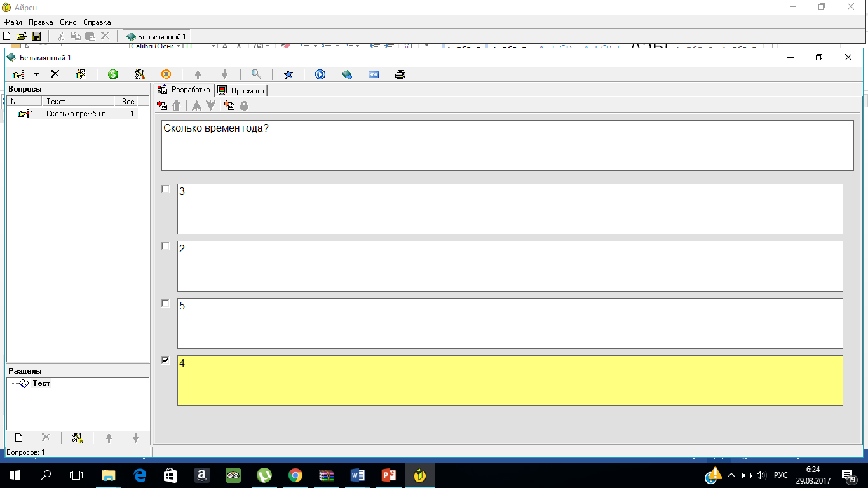
Task: Check the box for answer 5
Action: tap(166, 303)
